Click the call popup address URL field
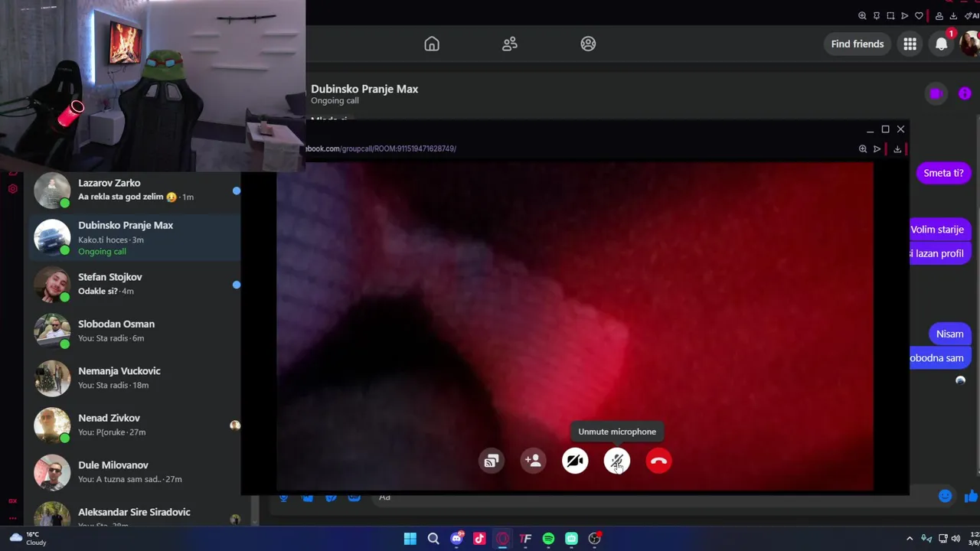Screen dimensions: 980x551 381,148
